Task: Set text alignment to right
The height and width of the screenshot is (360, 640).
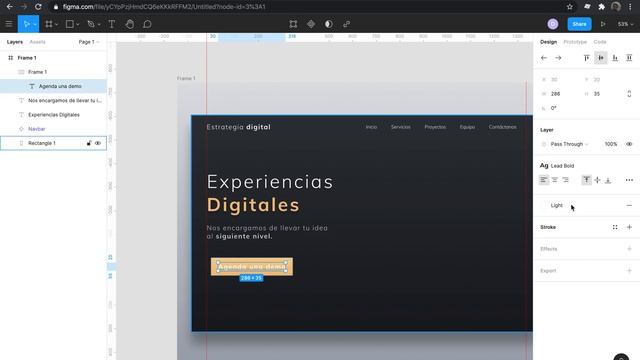Action: [565, 180]
